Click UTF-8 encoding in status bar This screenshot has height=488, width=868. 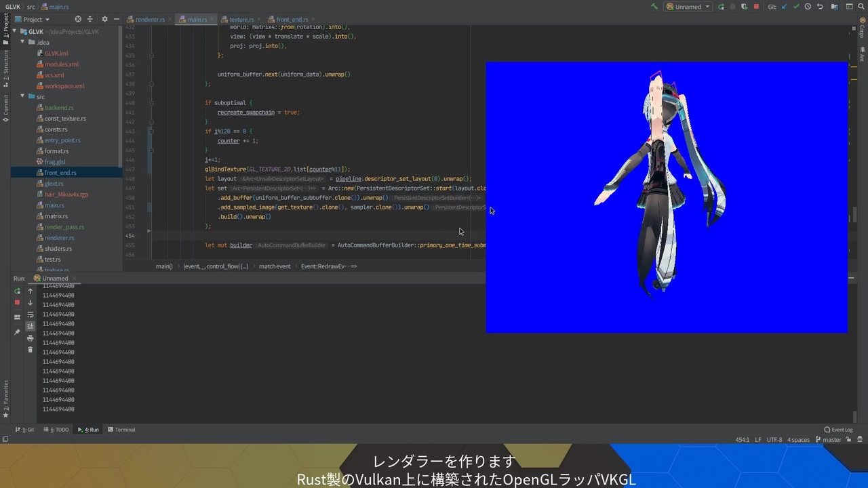click(774, 440)
